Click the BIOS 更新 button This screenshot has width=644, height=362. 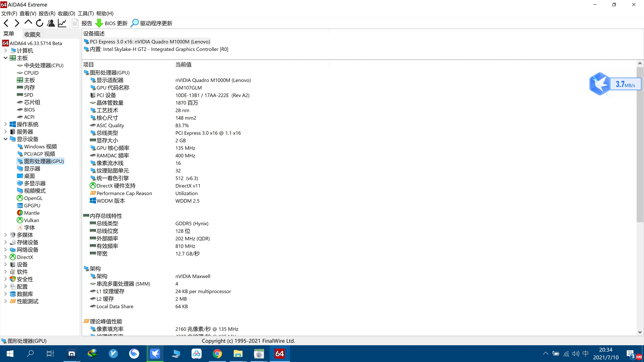[x=112, y=23]
